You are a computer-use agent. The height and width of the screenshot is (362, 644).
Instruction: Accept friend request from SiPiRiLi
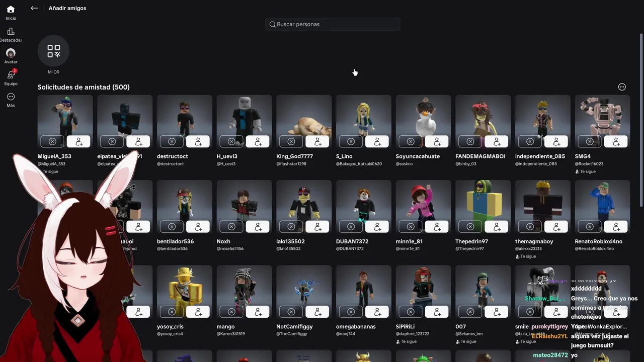click(x=437, y=312)
